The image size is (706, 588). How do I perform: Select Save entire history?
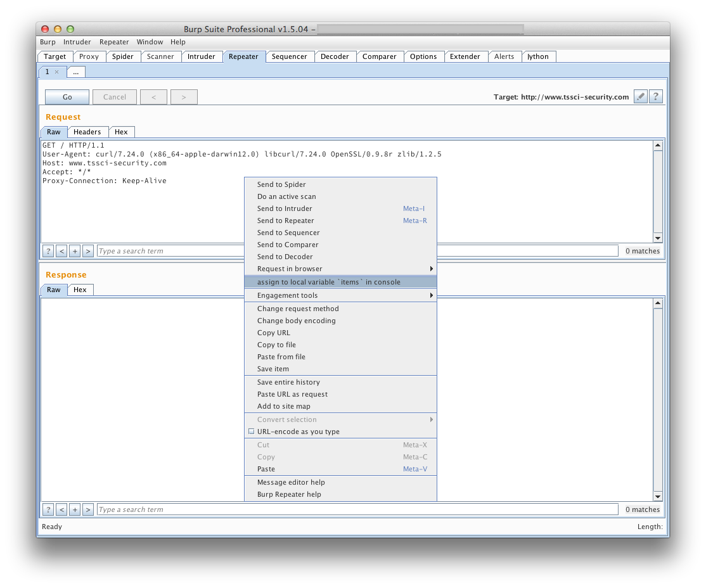[340, 382]
